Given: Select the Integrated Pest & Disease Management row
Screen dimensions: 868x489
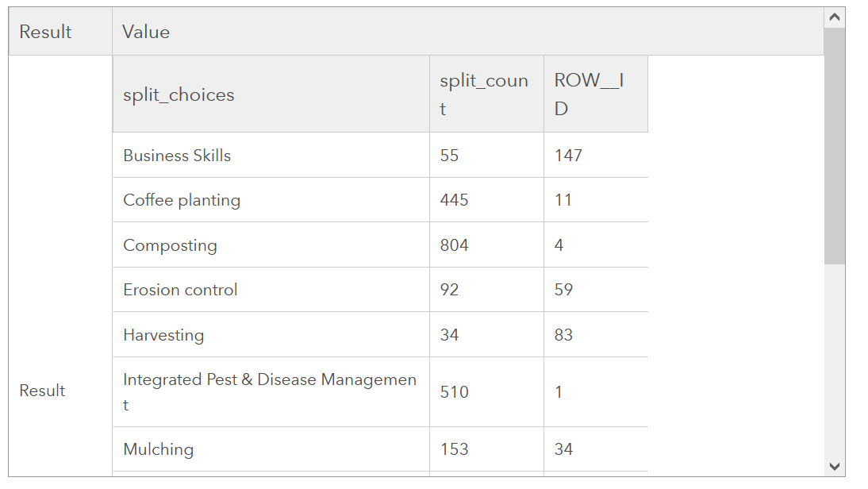Looking at the screenshot, I should (268, 391).
